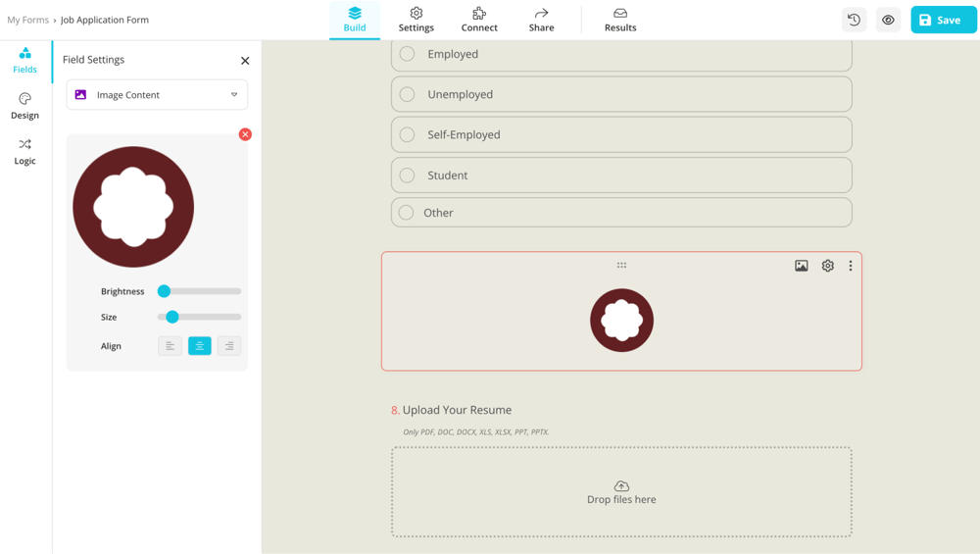Click the image icon on the image field
This screenshot has width=980, height=554.
click(x=802, y=266)
